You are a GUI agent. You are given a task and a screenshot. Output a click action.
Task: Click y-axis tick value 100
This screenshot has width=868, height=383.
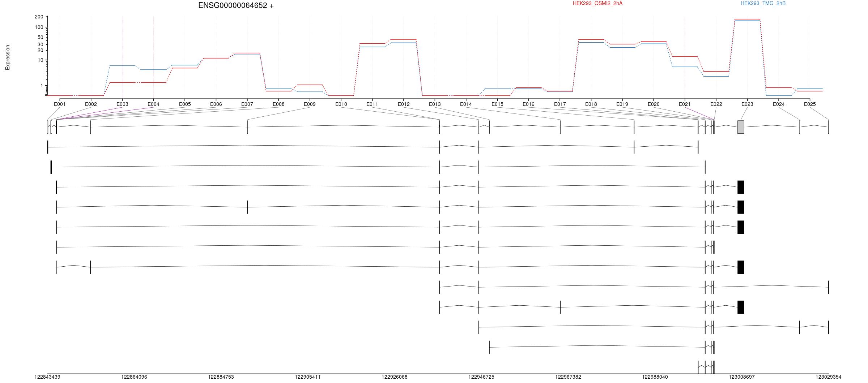point(39,27)
